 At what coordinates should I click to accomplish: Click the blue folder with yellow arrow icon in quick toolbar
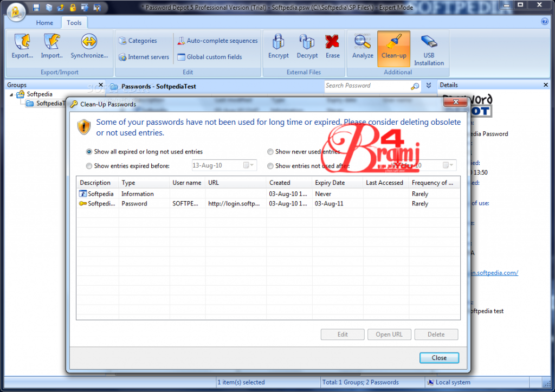(61, 8)
